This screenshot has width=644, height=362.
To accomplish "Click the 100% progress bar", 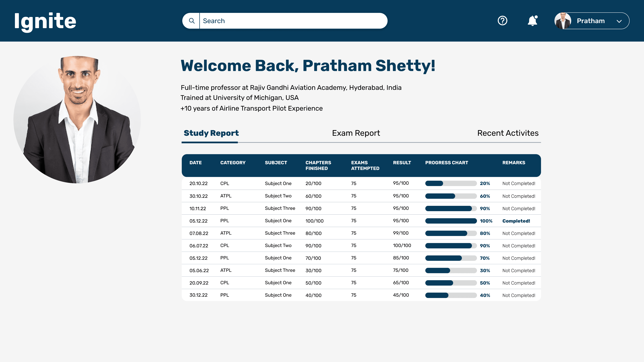I will (x=451, y=221).
